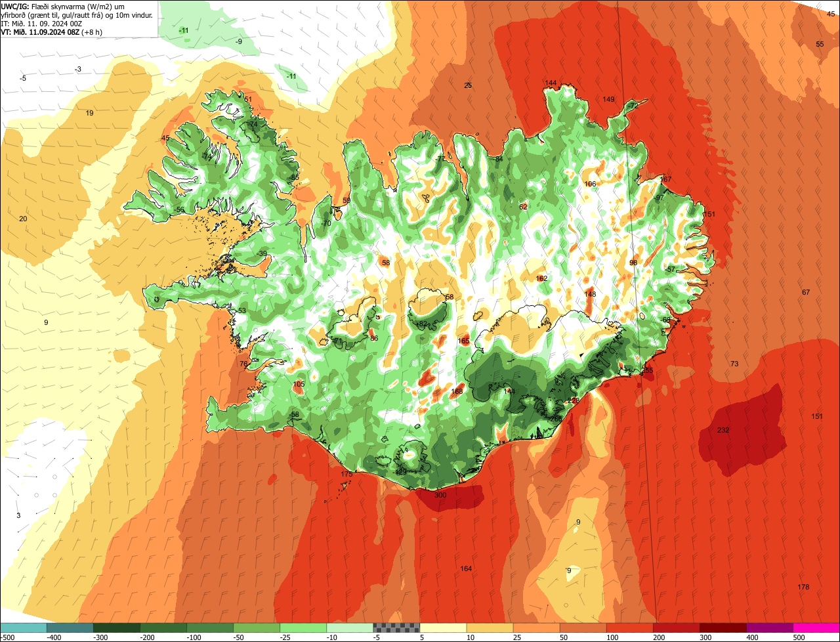Viewport: 840px width, 642px height.
Task: Click the flux value "62" on the map
Action: point(523,207)
